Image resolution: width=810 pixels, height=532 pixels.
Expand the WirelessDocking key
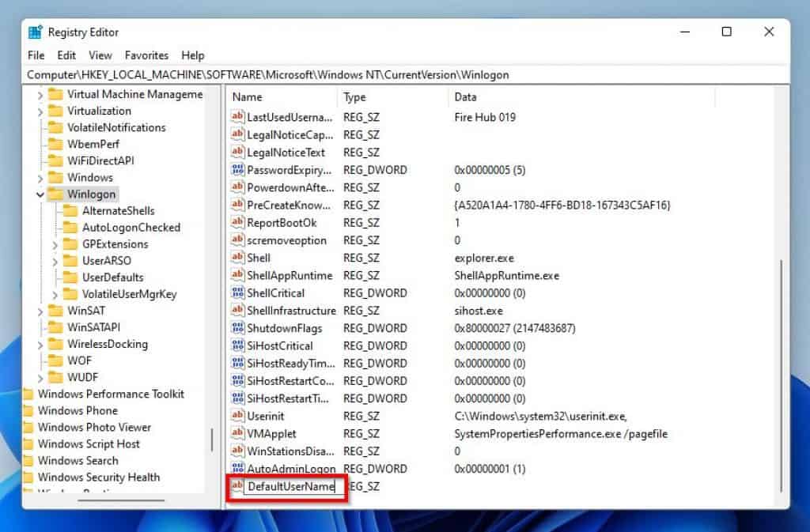tap(40, 345)
